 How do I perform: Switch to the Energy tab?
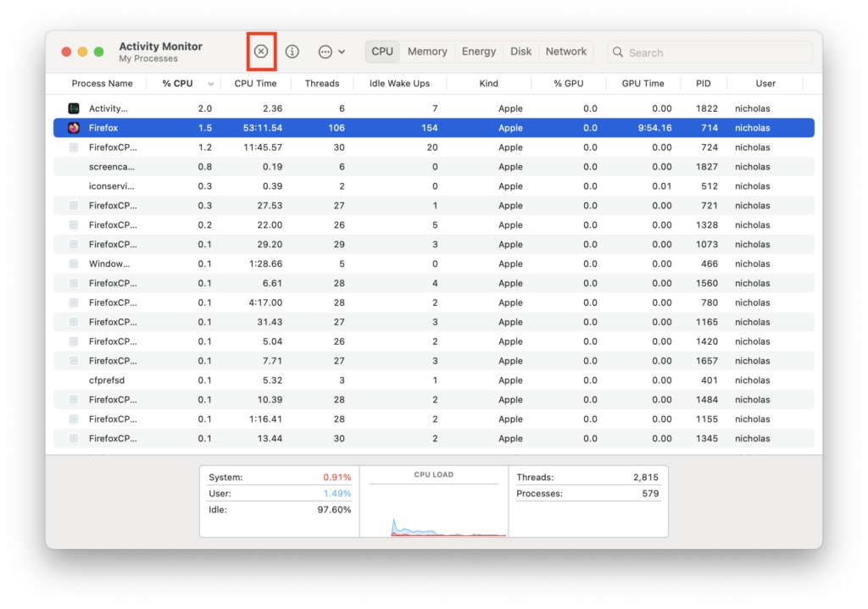[479, 52]
